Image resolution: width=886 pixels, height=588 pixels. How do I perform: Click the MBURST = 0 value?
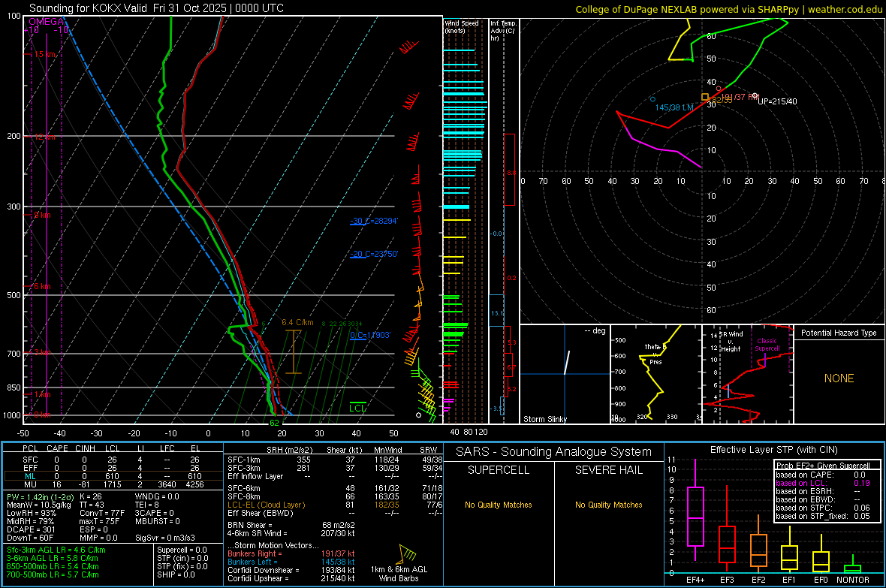click(x=158, y=521)
